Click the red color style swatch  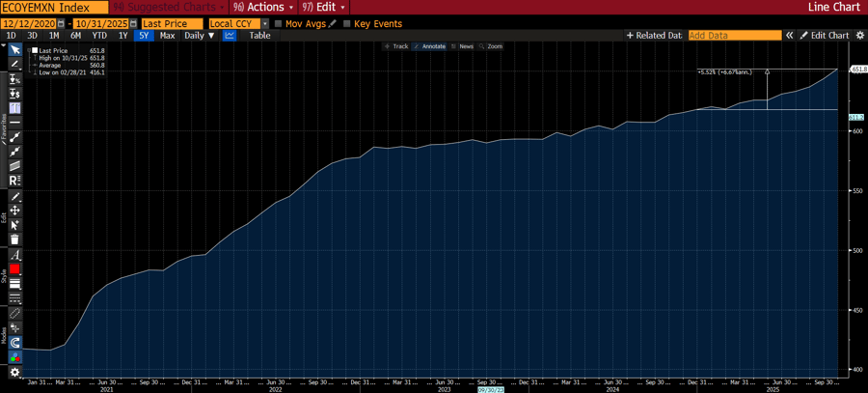(x=14, y=269)
